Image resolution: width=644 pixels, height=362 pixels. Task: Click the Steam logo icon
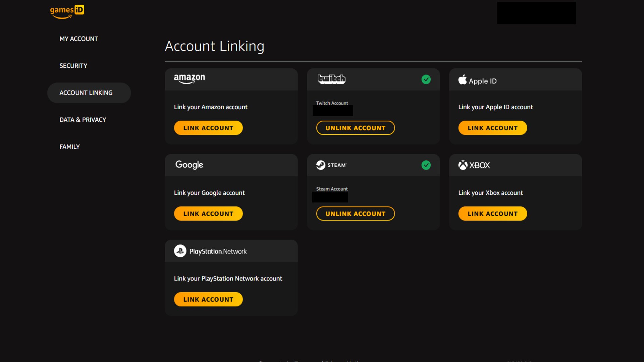[x=320, y=165]
